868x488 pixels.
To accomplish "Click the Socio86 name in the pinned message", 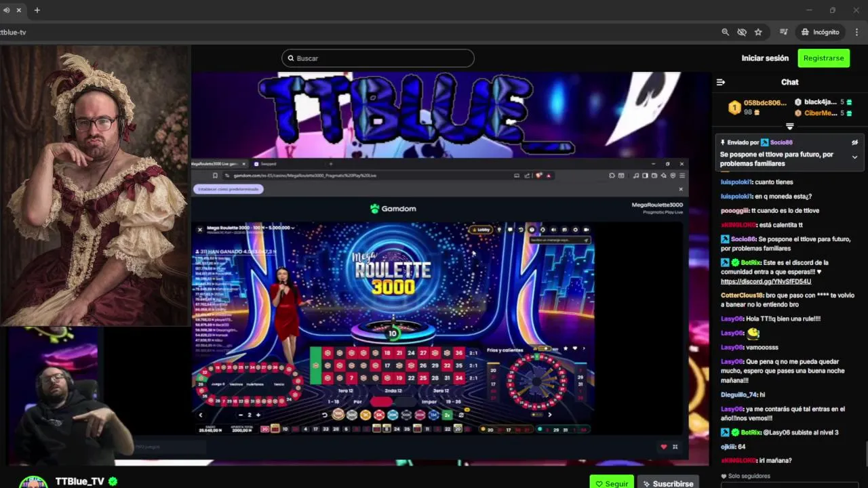I will [781, 142].
